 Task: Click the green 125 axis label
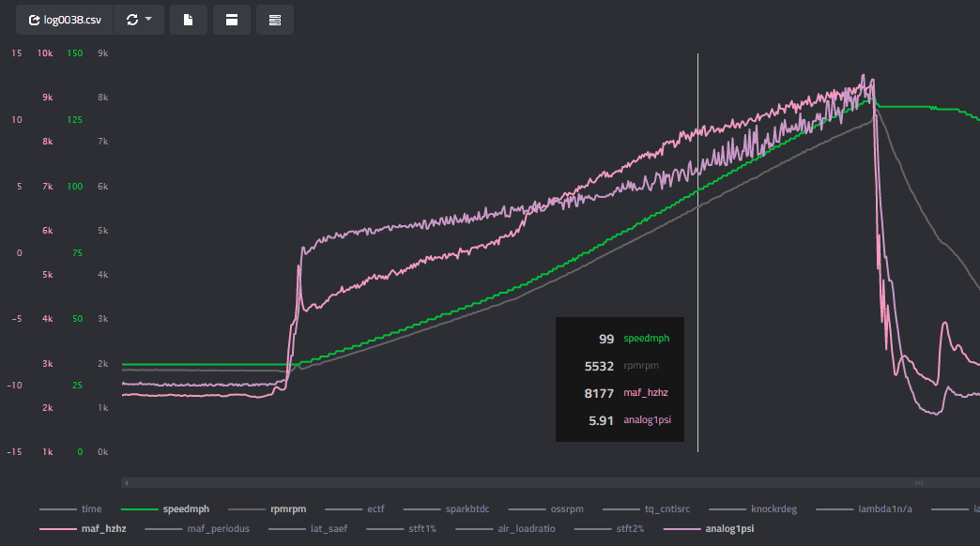[75, 119]
